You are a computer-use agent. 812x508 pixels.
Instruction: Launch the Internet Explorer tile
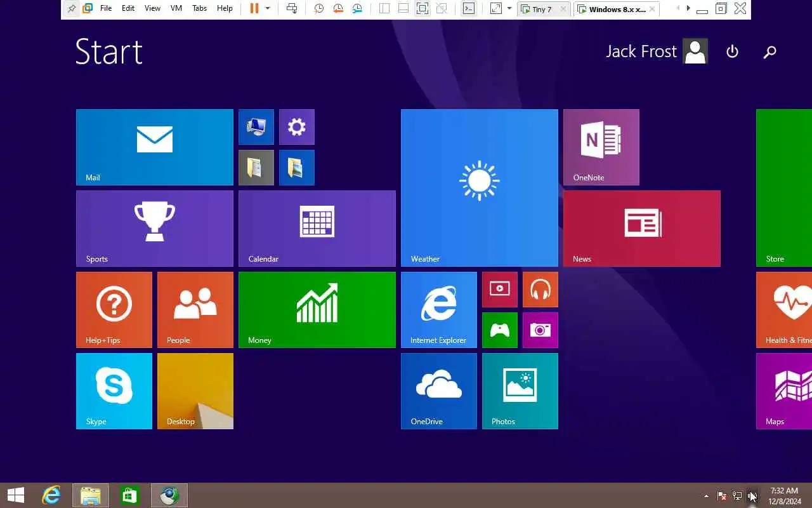pos(439,310)
